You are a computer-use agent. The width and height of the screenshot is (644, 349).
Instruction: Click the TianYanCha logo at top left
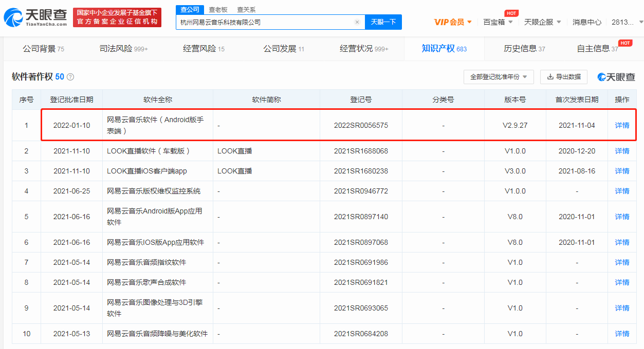[x=35, y=17]
